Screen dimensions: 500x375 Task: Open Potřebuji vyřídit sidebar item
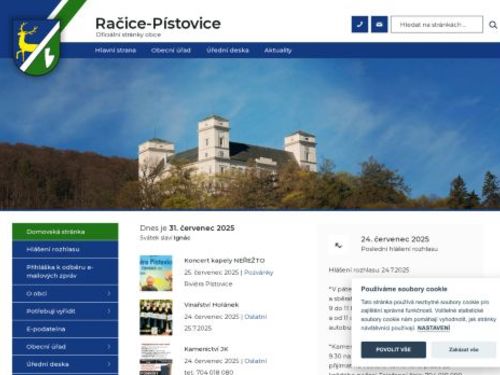65,311
